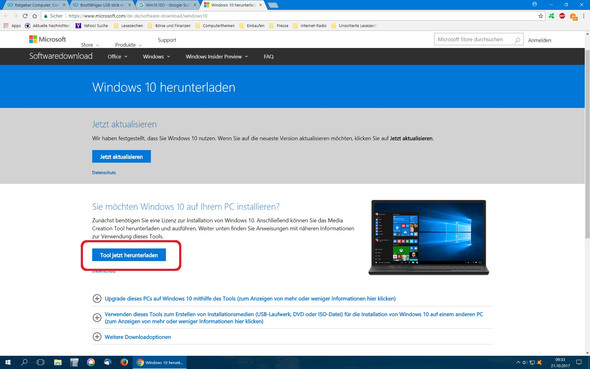This screenshot has width=590, height=369.
Task: Open Support in the Microsoft header
Action: (x=167, y=40)
